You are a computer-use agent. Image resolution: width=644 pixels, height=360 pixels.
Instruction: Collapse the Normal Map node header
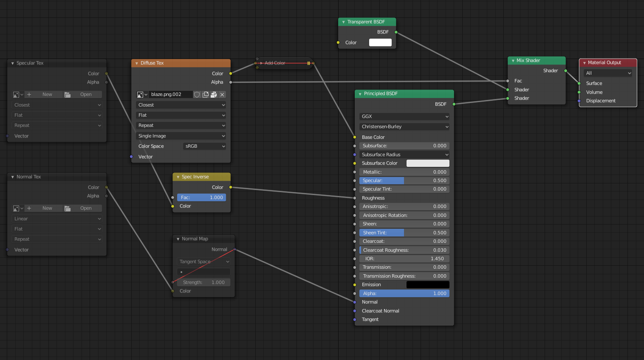point(177,239)
